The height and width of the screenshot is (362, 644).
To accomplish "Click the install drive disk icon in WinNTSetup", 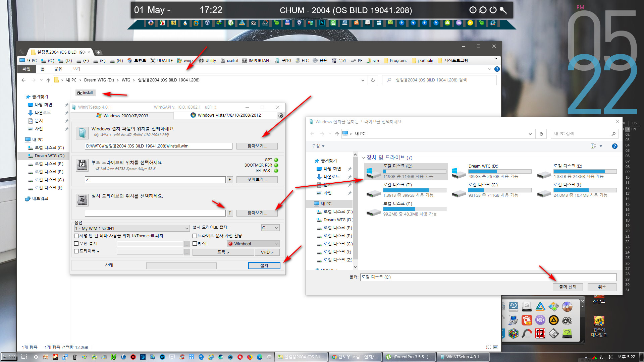I will click(x=82, y=200).
